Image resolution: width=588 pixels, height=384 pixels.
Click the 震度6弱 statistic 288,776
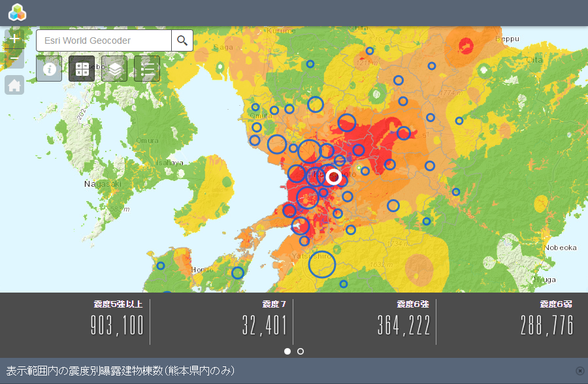pyautogui.click(x=547, y=325)
